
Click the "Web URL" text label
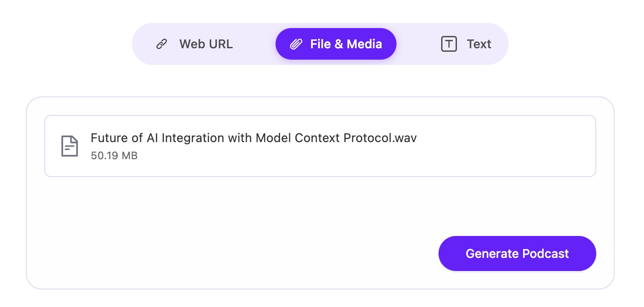point(206,44)
